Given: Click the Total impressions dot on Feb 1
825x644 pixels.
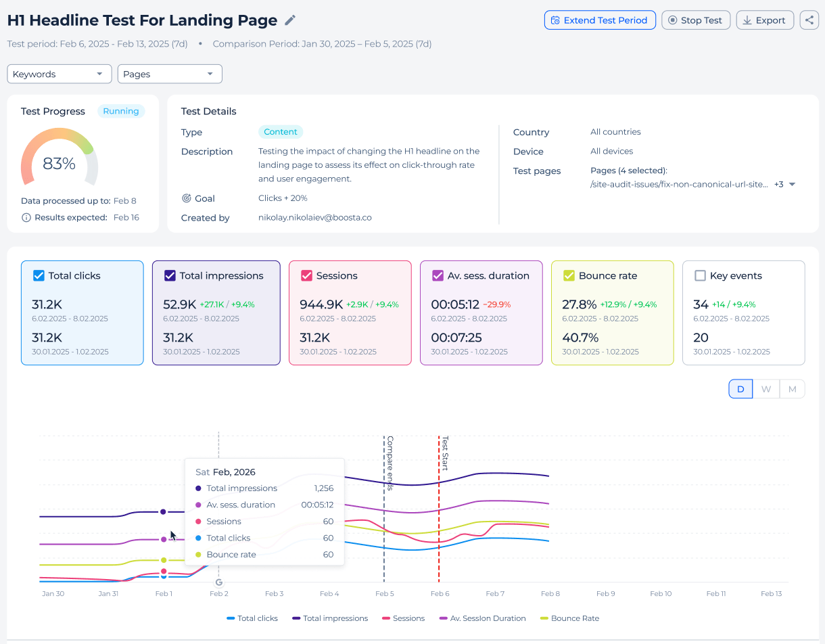Looking at the screenshot, I should click(x=163, y=512).
